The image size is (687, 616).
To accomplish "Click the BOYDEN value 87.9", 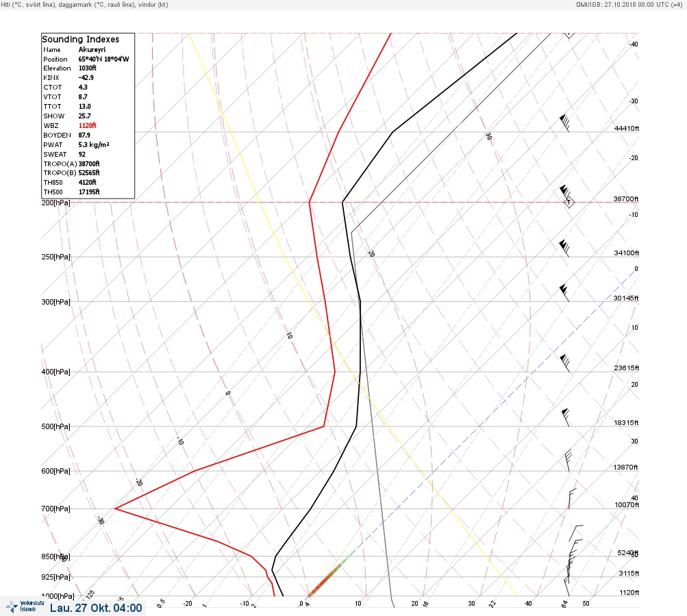I will (84, 135).
